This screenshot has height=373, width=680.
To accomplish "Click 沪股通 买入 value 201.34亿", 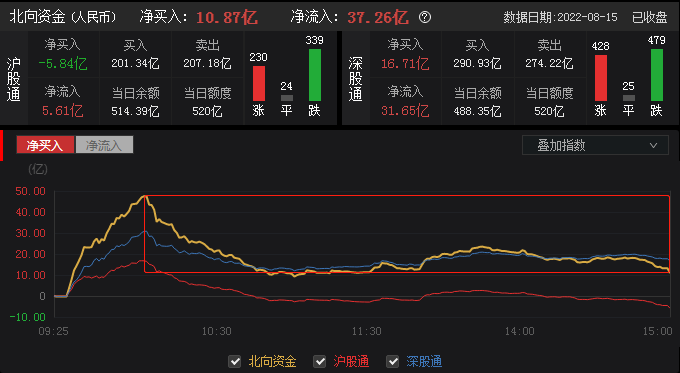I will pos(135,64).
